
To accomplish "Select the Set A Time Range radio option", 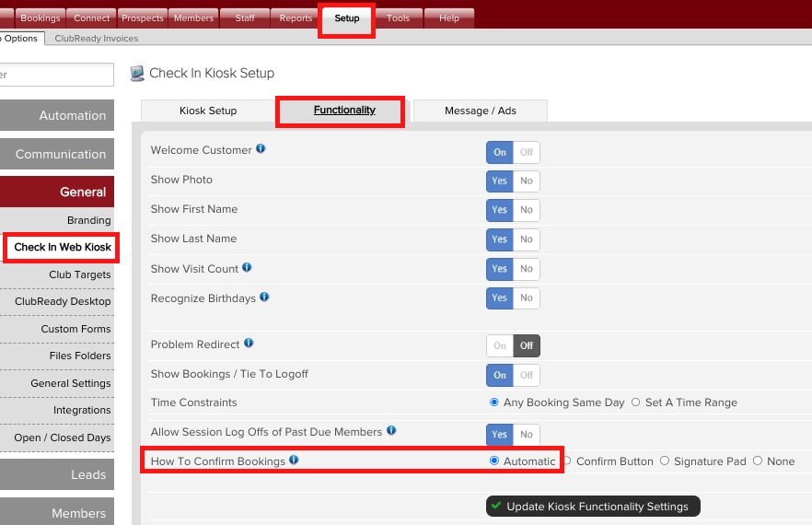I will tap(636, 402).
